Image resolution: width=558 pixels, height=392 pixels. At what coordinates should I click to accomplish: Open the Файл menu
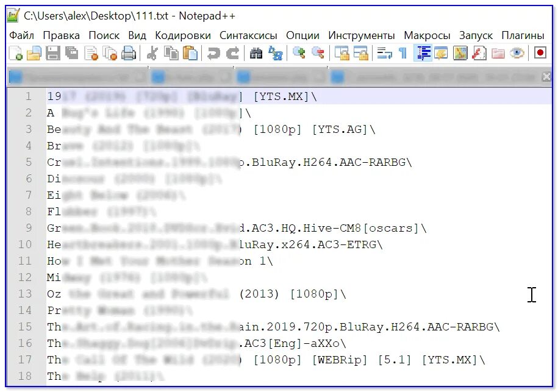tap(21, 35)
